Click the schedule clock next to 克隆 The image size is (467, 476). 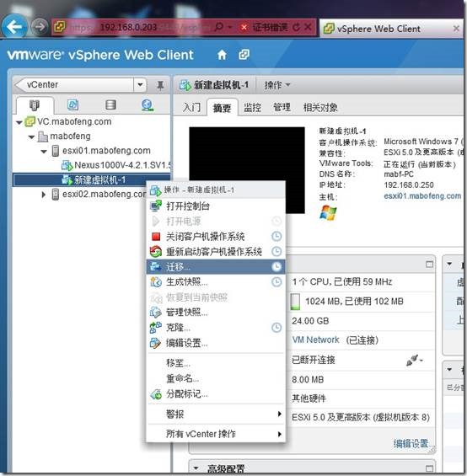point(276,327)
